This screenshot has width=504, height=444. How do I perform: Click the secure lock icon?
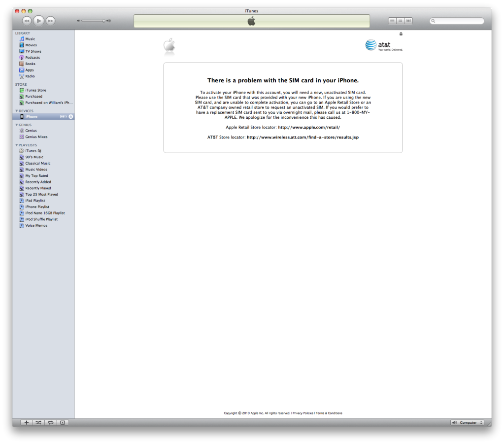click(401, 34)
